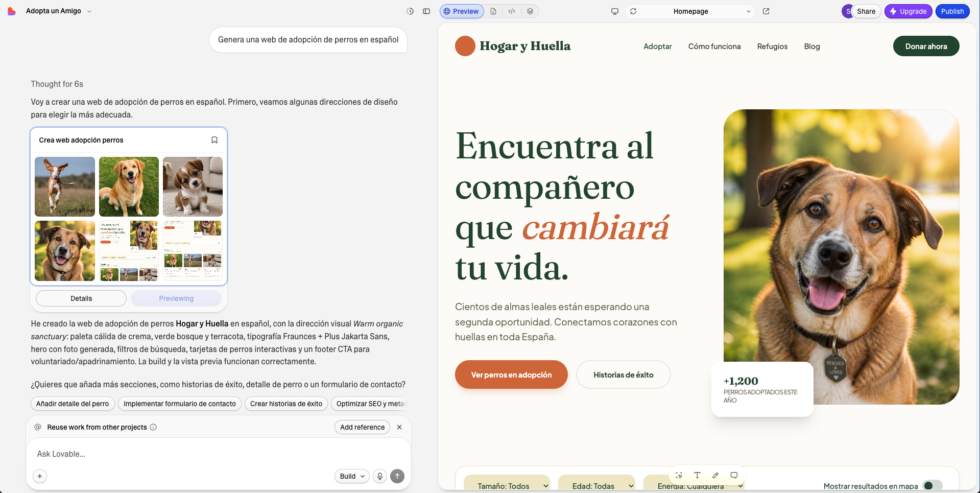Show info about reusing work from projects
The image size is (980, 493).
(x=153, y=427)
